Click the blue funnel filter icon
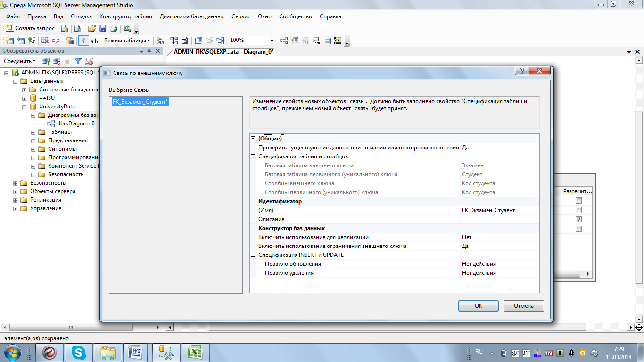644x362 pixels. [78, 61]
